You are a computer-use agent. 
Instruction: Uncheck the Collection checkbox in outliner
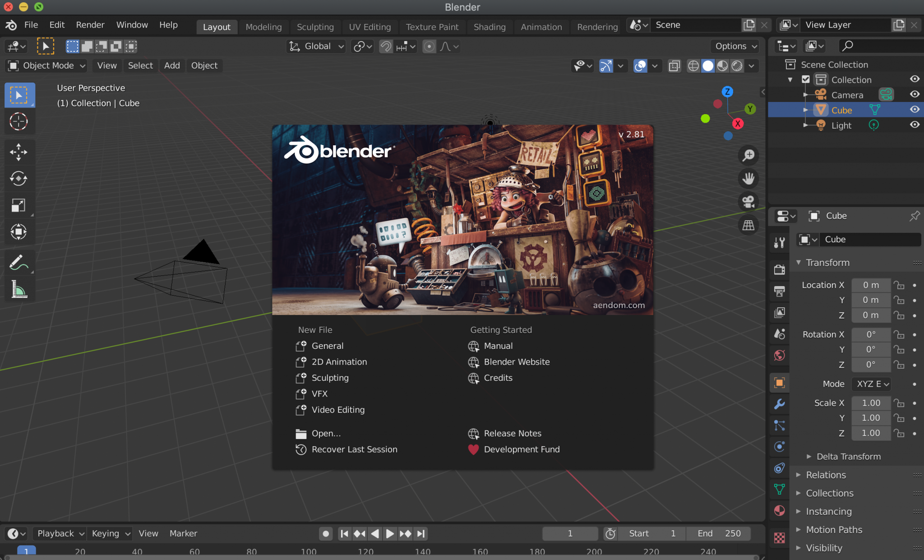806,79
